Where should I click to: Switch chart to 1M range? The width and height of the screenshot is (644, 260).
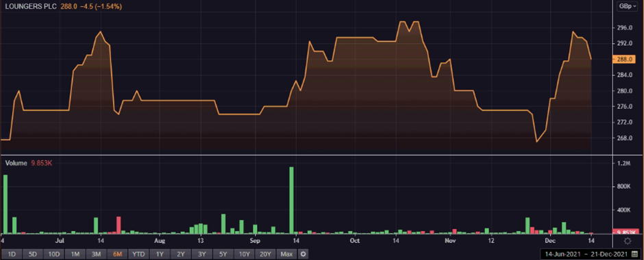click(x=75, y=255)
